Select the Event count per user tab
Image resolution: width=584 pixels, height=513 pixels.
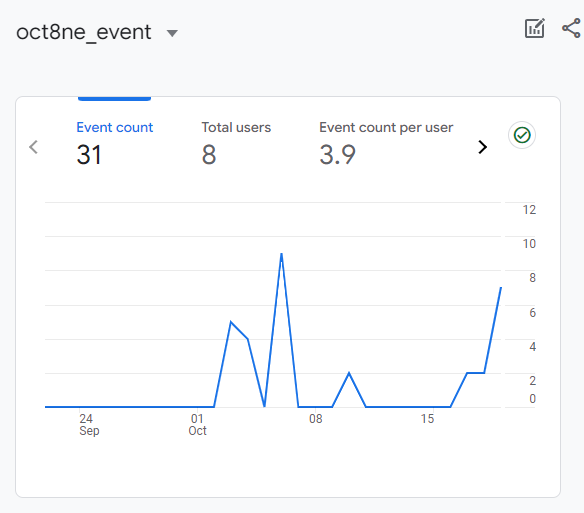(x=386, y=128)
